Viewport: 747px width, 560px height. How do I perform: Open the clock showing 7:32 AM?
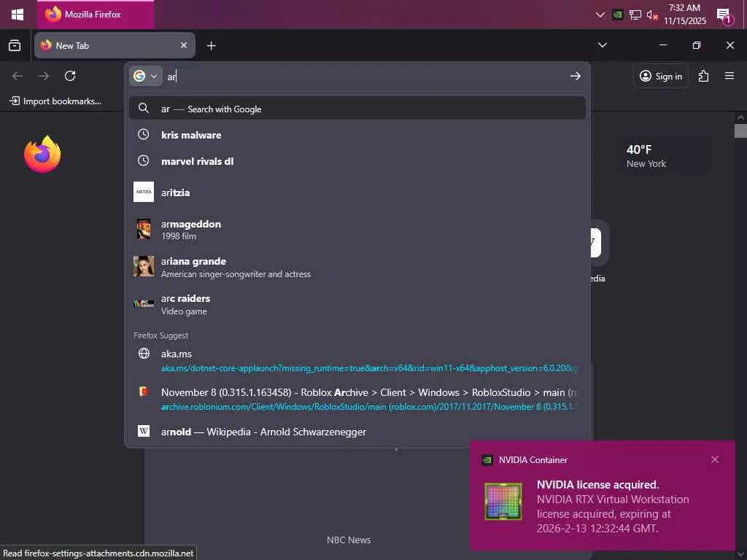[684, 15]
